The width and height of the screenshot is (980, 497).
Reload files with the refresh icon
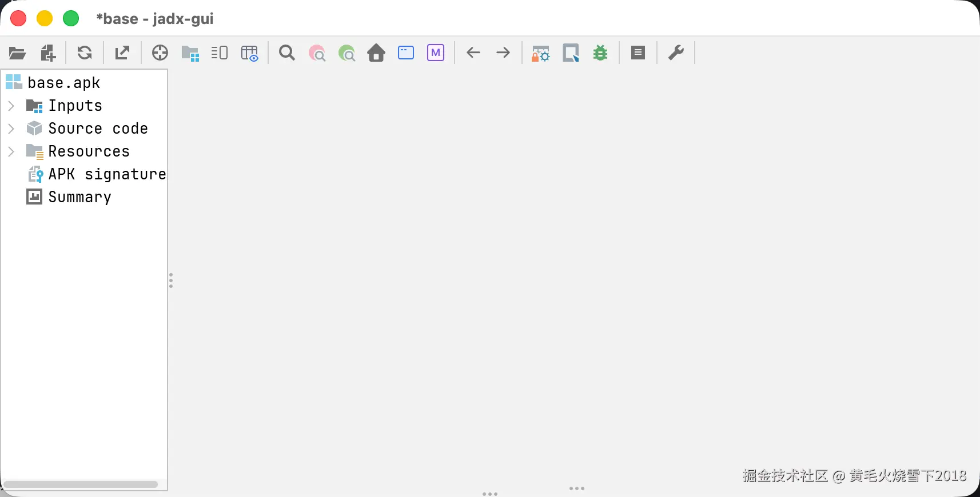85,53
